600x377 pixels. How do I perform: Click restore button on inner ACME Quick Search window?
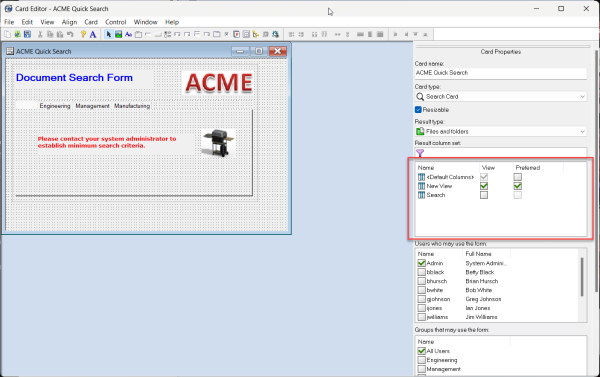pos(259,51)
